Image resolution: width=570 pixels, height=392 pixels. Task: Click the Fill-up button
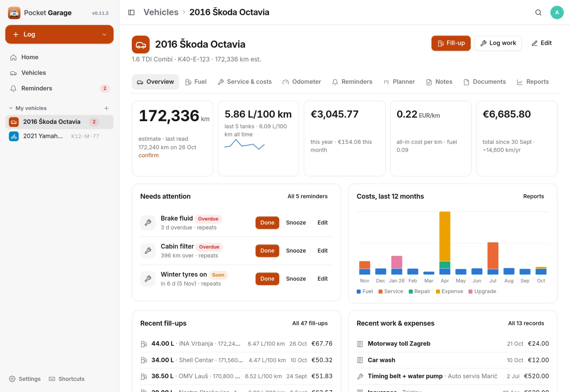coord(451,43)
